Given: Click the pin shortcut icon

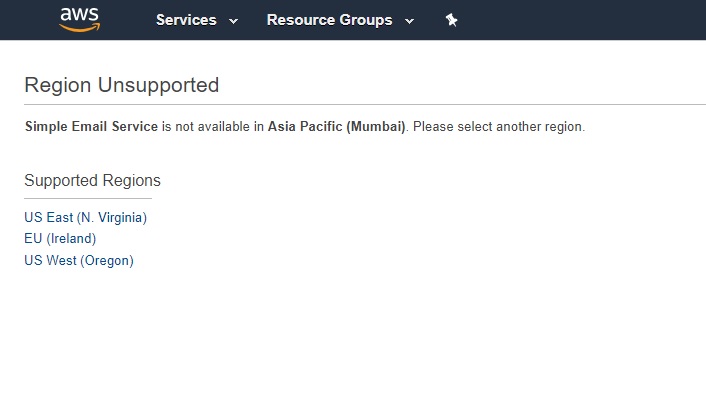Looking at the screenshot, I should tap(451, 20).
